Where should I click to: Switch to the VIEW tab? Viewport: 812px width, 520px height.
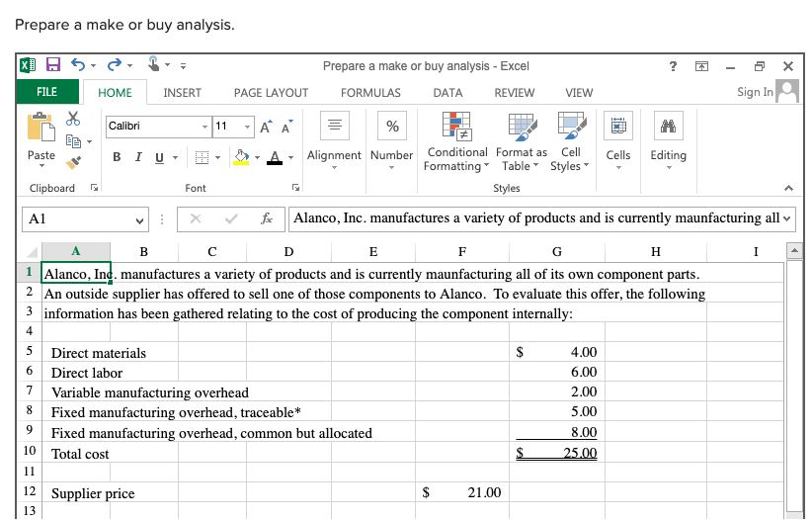[579, 93]
